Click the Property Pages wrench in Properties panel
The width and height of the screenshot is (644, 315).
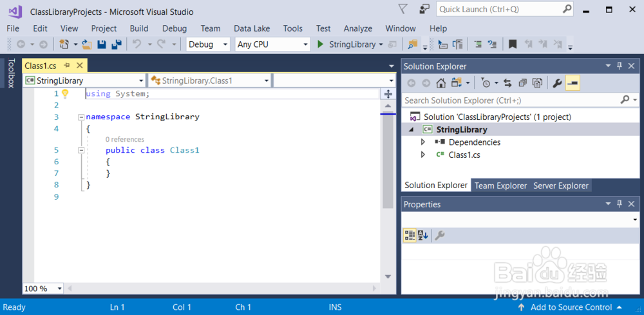[439, 235]
